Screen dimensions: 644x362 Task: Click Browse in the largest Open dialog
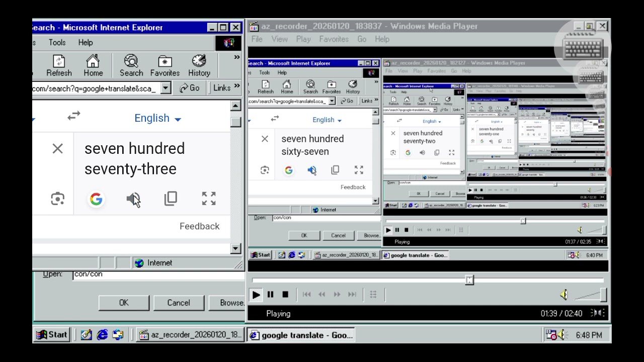pos(226,303)
